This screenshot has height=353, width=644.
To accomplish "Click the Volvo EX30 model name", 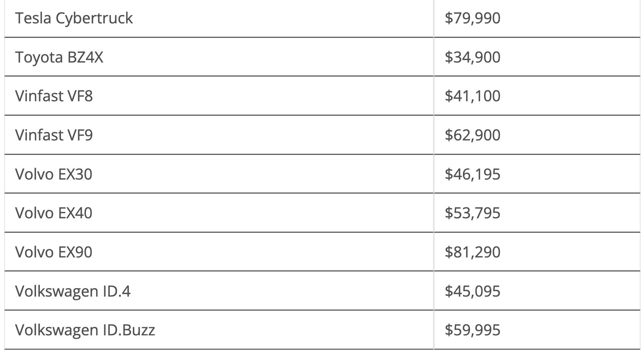I will [54, 175].
